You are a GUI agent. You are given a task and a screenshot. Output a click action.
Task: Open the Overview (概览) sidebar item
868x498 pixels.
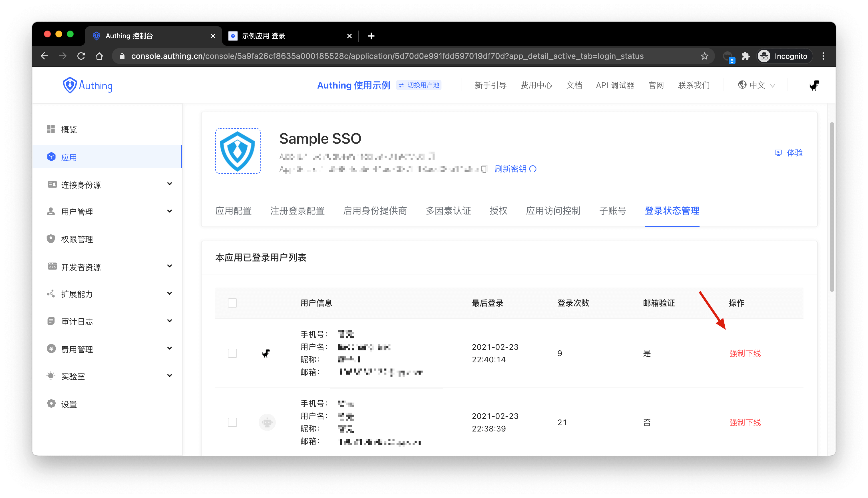pyautogui.click(x=69, y=130)
